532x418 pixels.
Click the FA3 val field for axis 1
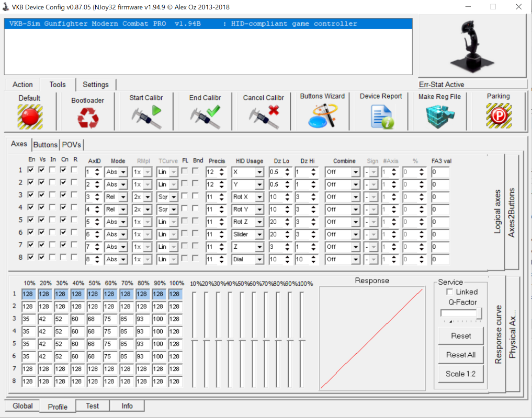(440, 172)
